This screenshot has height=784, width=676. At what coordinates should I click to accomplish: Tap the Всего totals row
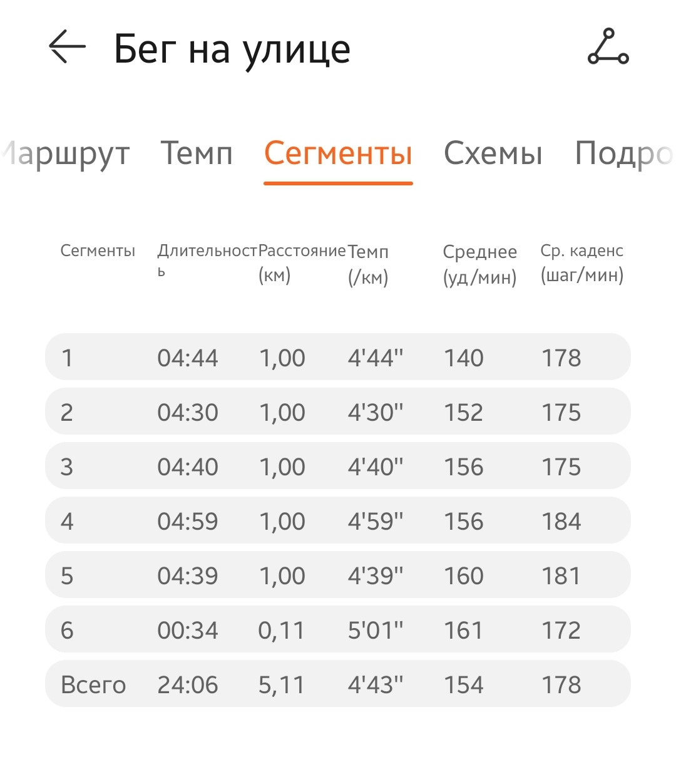click(x=338, y=684)
